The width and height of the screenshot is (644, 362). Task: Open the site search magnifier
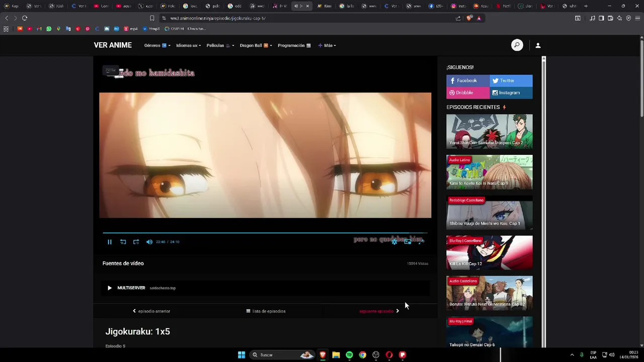[517, 45]
